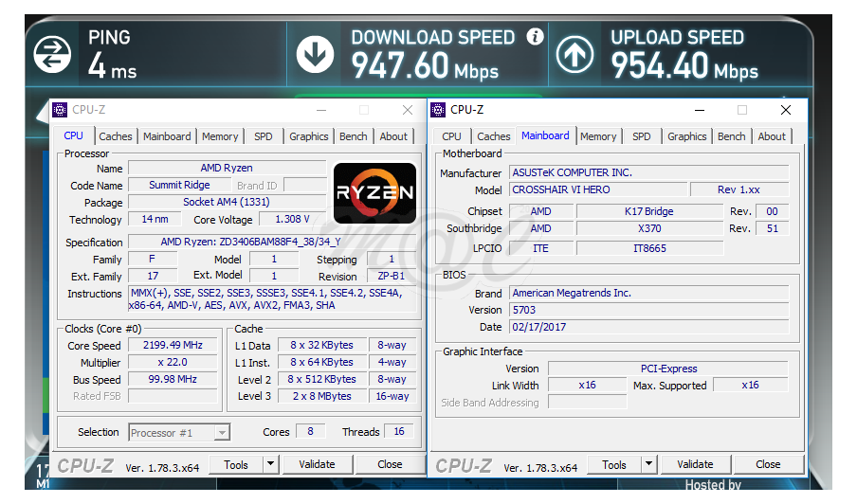
Task: Click BIOS date 02/17/2017 field
Action: pyautogui.click(x=649, y=327)
